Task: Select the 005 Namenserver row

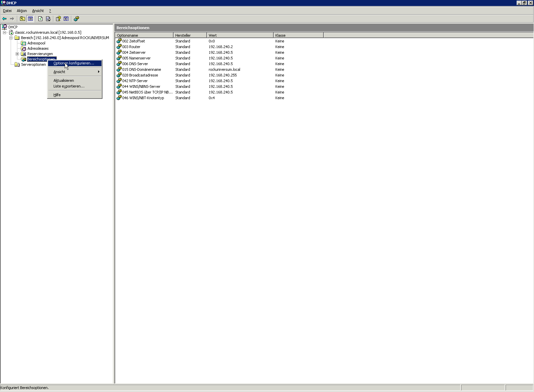Action: pyautogui.click(x=219, y=58)
